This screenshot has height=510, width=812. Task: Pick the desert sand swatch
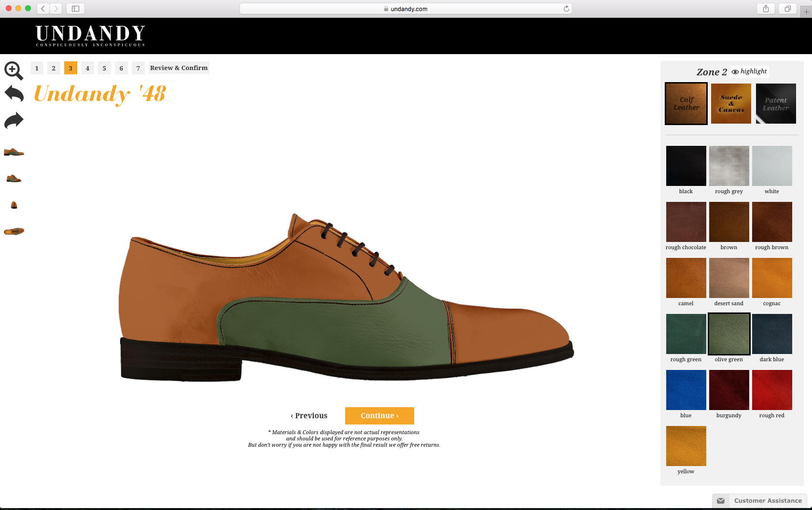729,278
